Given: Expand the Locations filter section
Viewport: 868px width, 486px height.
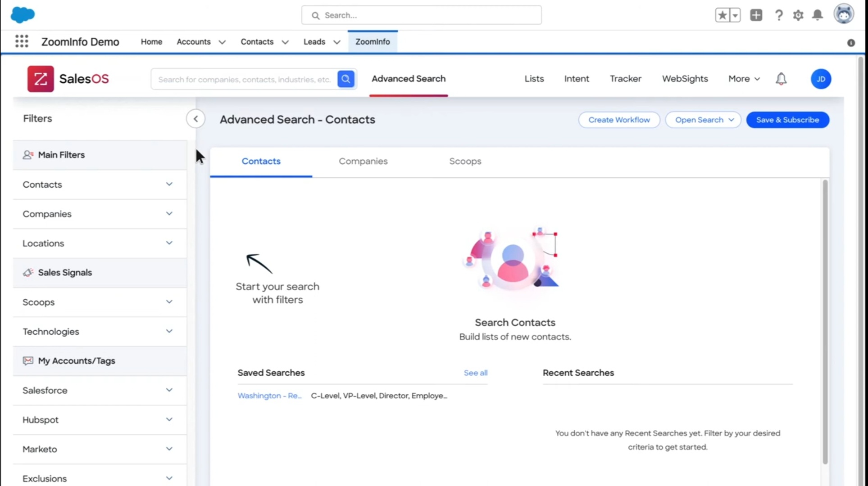Looking at the screenshot, I should click(x=100, y=243).
